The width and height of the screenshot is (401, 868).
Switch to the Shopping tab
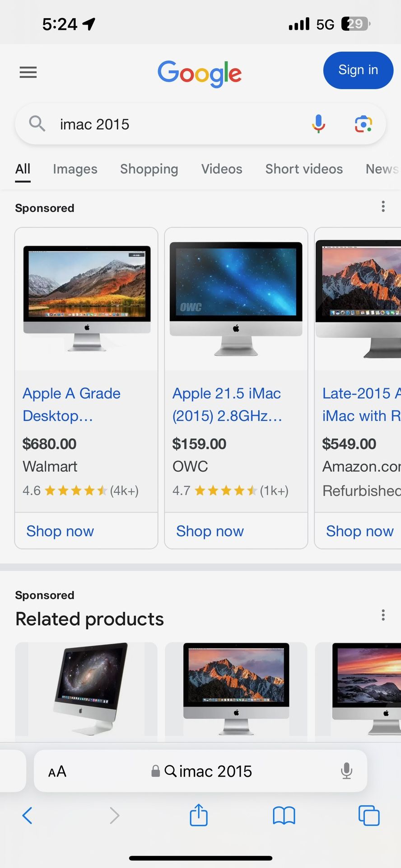click(x=149, y=169)
